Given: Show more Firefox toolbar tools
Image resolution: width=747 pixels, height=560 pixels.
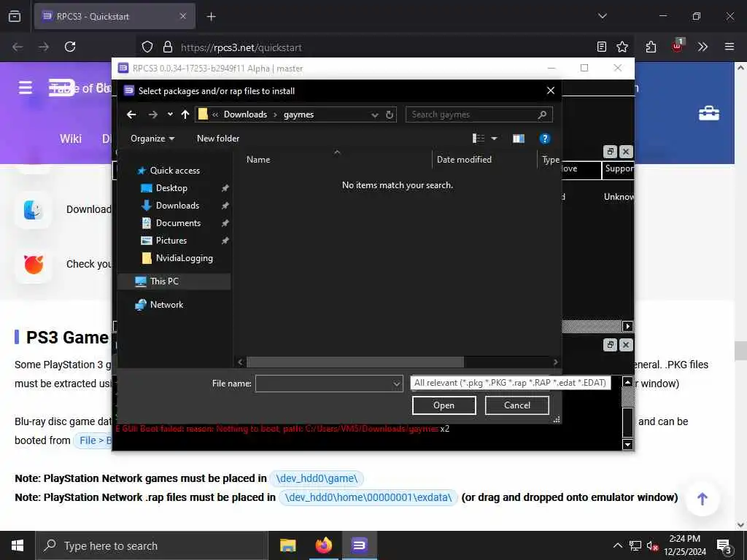Looking at the screenshot, I should [703, 47].
